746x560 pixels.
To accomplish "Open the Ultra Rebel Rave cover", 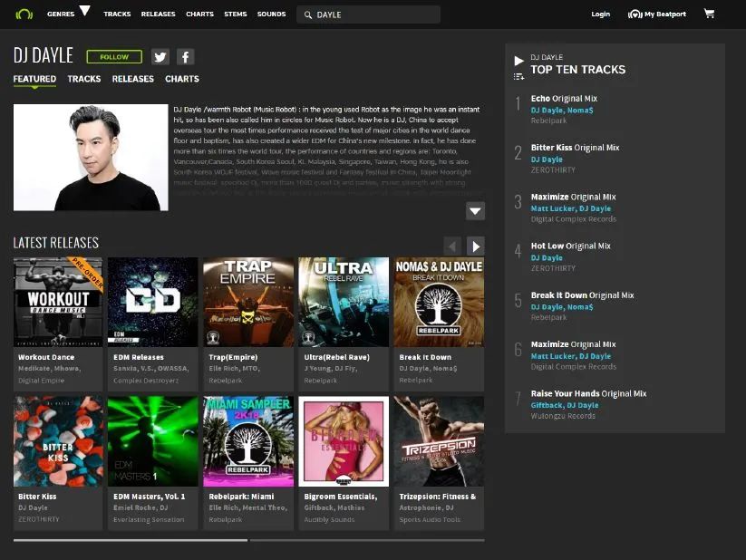I will [344, 302].
